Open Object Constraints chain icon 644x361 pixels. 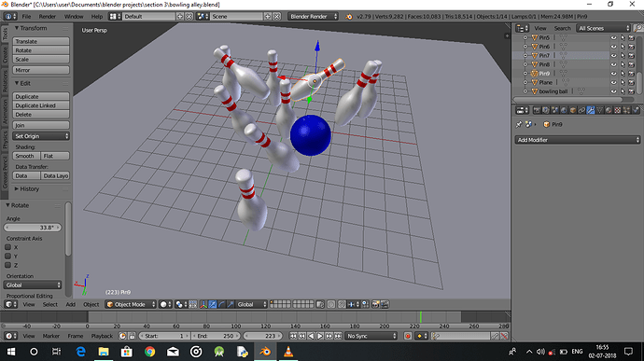(x=581, y=110)
